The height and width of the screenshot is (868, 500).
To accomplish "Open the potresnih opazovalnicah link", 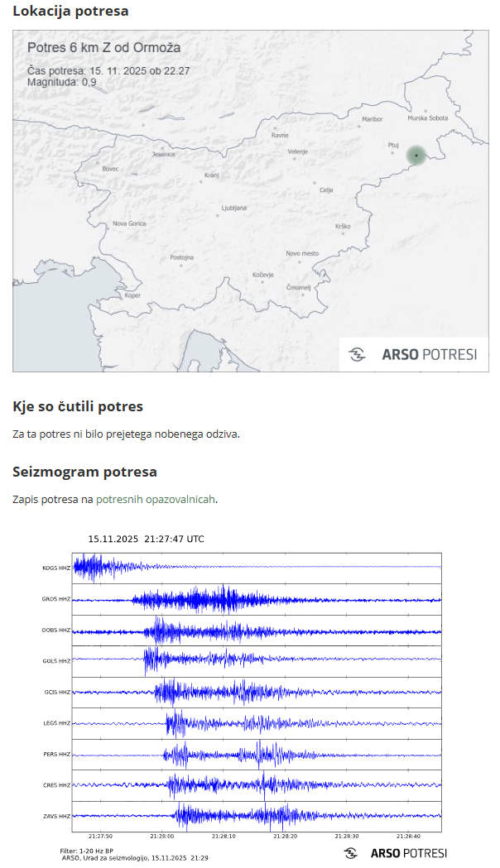I will click(156, 500).
